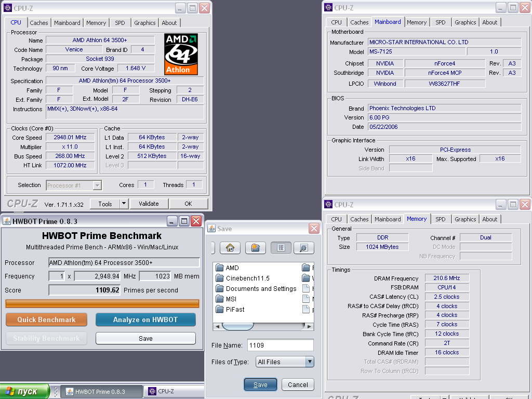
Task: Click the Code Name value Venice
Action: [x=74, y=49]
